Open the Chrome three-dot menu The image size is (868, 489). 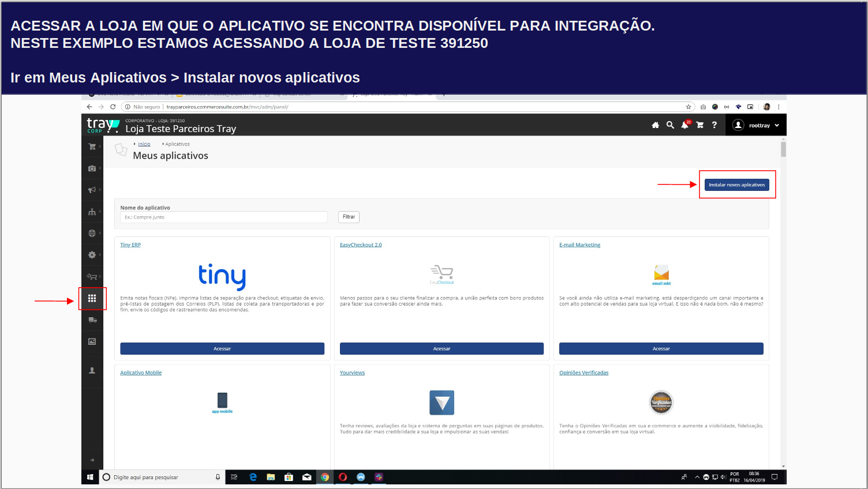(x=779, y=107)
